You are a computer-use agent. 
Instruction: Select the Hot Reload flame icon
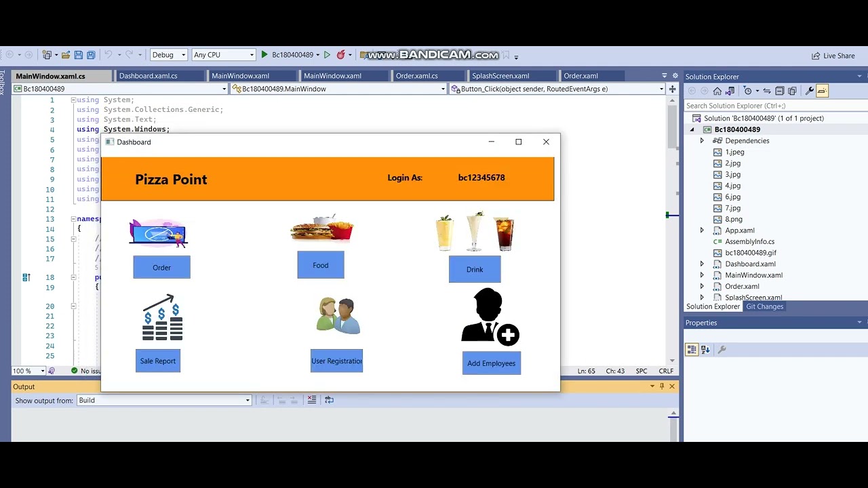(x=341, y=55)
